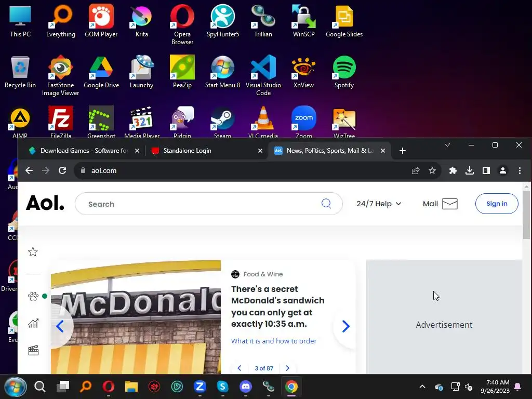Click the AOL search magnifier icon
Viewport: 532px width, 399px height.
326,204
